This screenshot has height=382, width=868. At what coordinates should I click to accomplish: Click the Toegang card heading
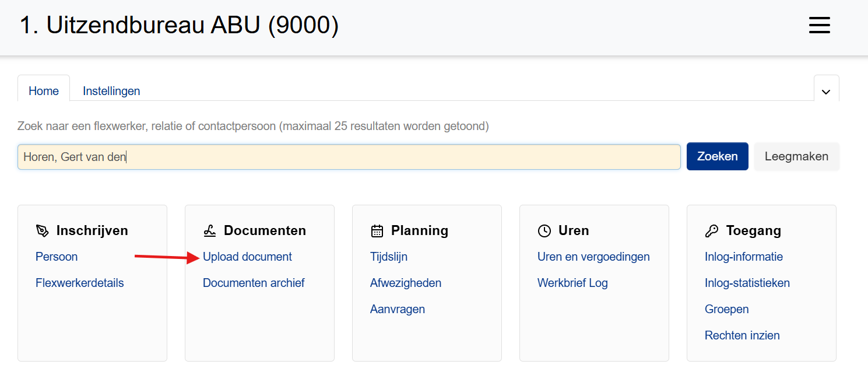pos(753,230)
